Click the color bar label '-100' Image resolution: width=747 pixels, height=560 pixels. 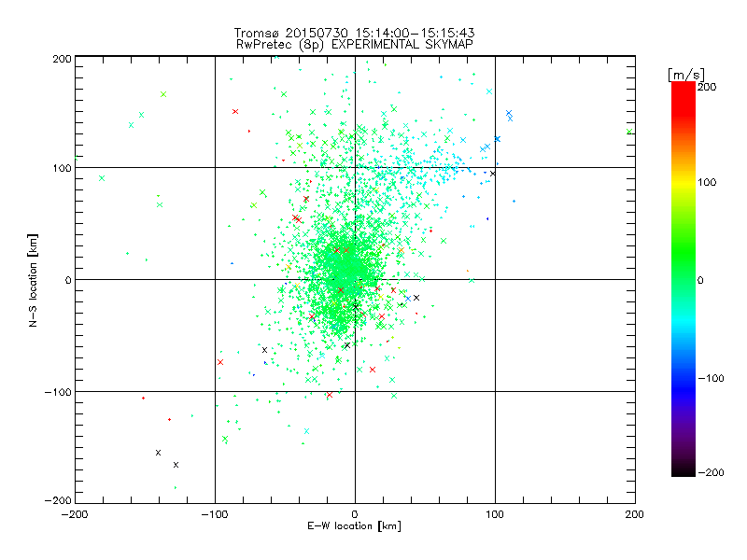(x=711, y=378)
